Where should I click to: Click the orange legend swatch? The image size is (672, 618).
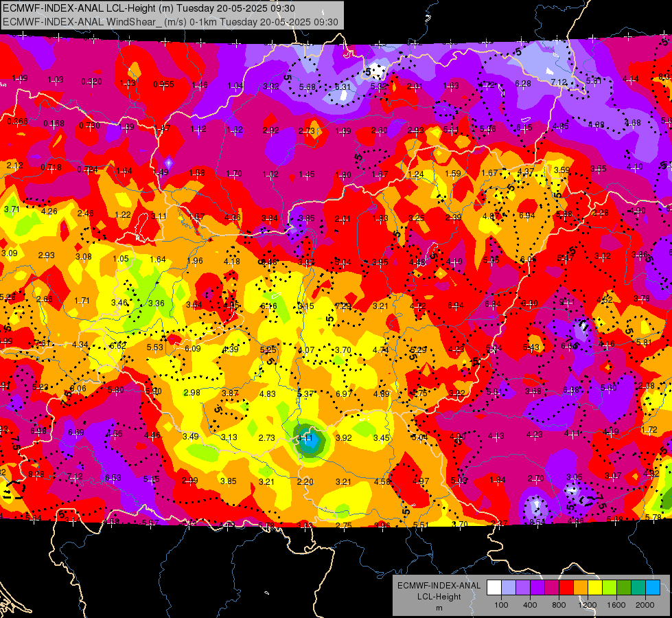coord(581,588)
